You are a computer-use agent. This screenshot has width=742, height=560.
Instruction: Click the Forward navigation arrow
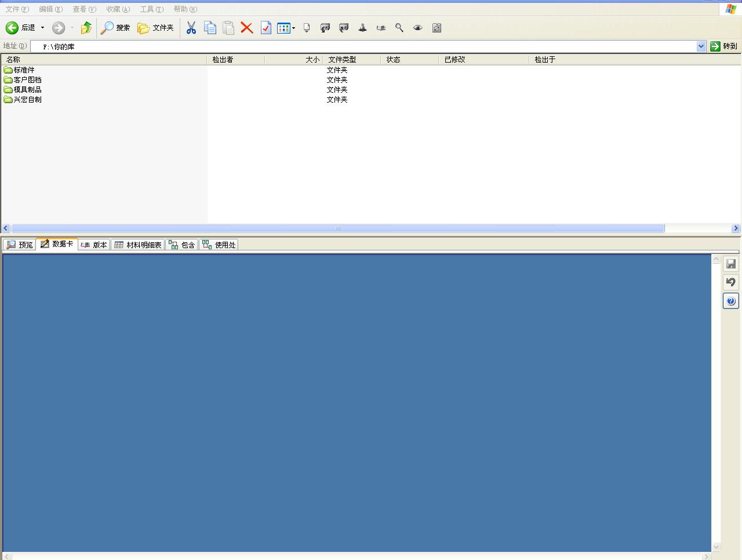point(59,28)
